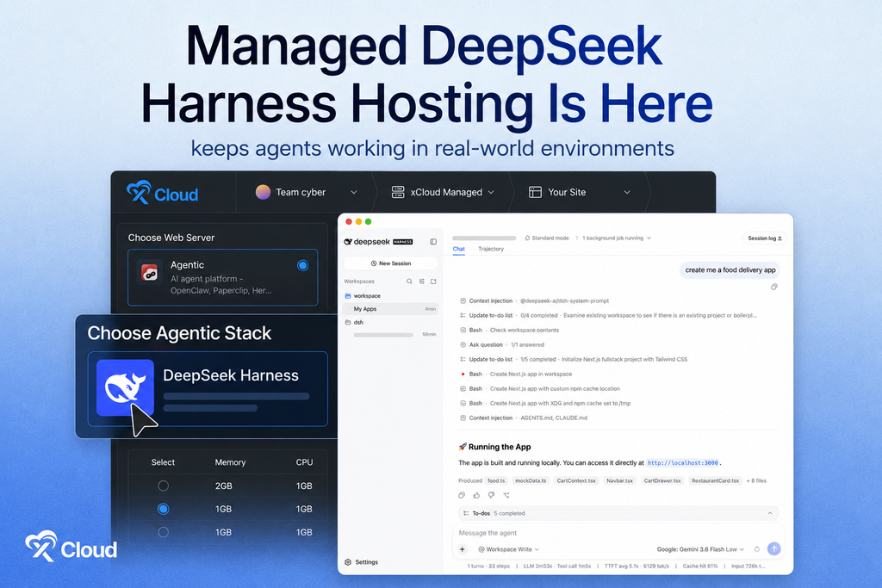
Task: Click the folder icon next to dsh
Action: click(348, 323)
